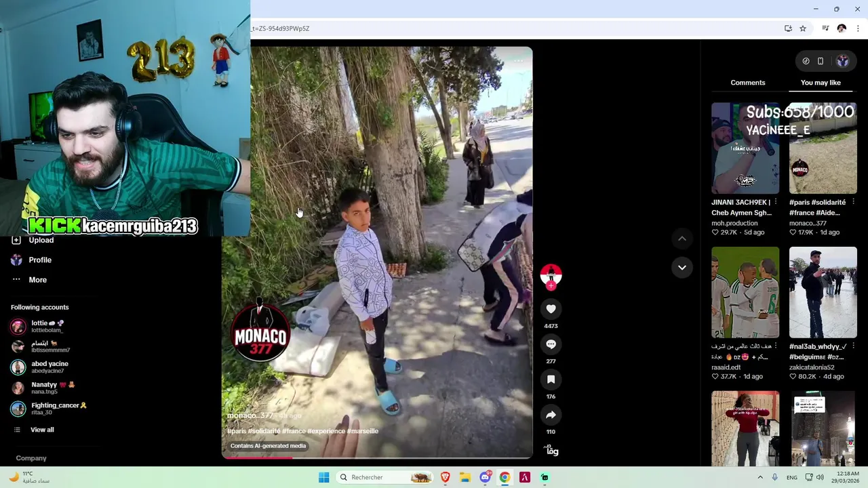Viewport: 868px width, 488px height.
Task: Click the Upload plus icon in sidebar
Action: click(x=16, y=240)
